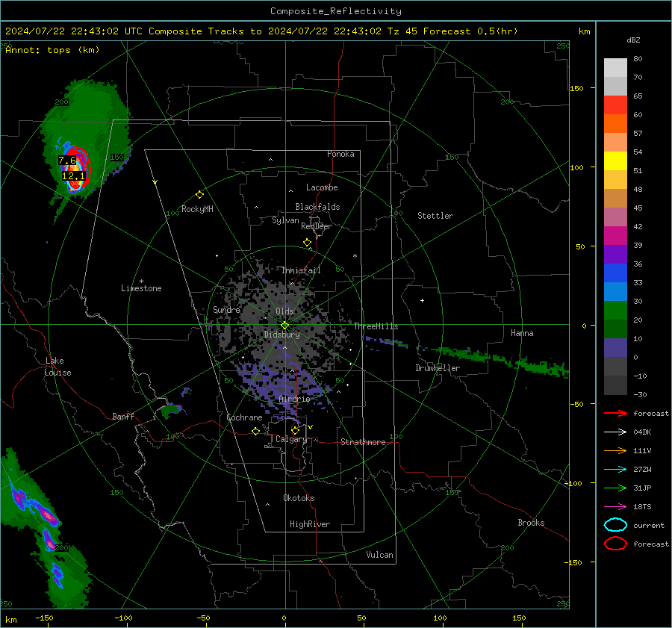Click the red forecast ellipse in legend
672x628 pixels.
pos(615,544)
